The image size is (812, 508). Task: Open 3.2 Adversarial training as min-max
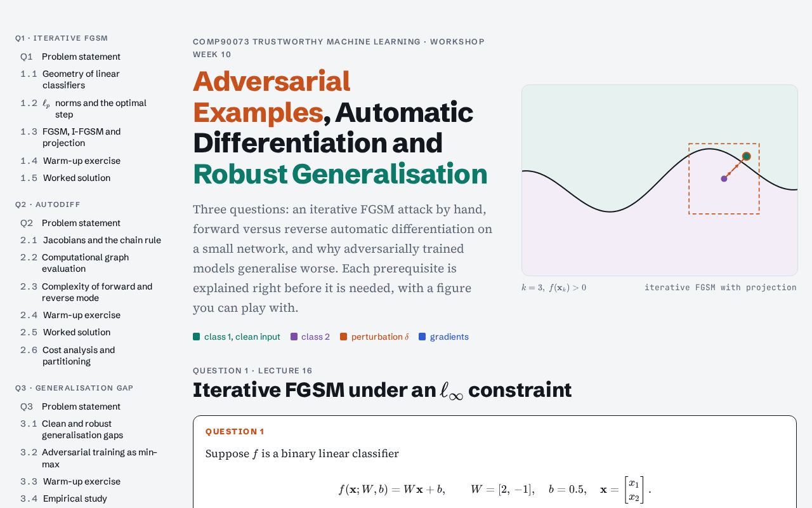(x=89, y=458)
